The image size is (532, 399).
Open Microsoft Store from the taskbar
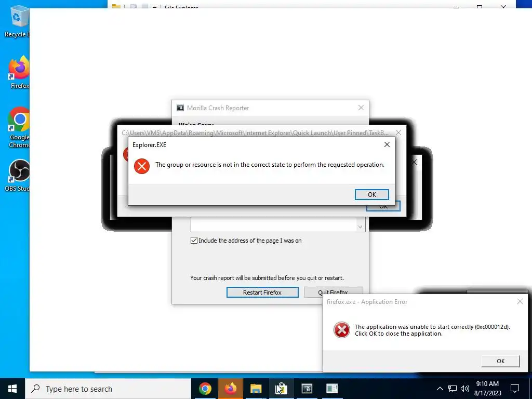coord(281,389)
